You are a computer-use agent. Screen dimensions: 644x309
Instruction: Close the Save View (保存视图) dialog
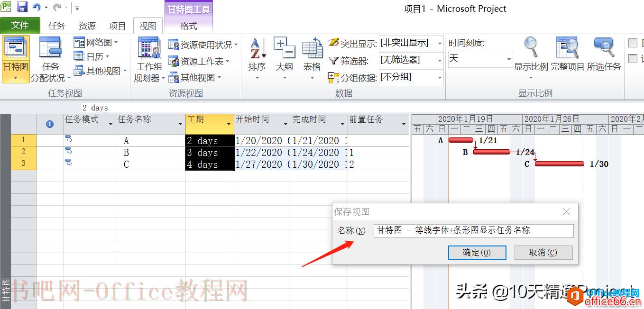(566, 212)
